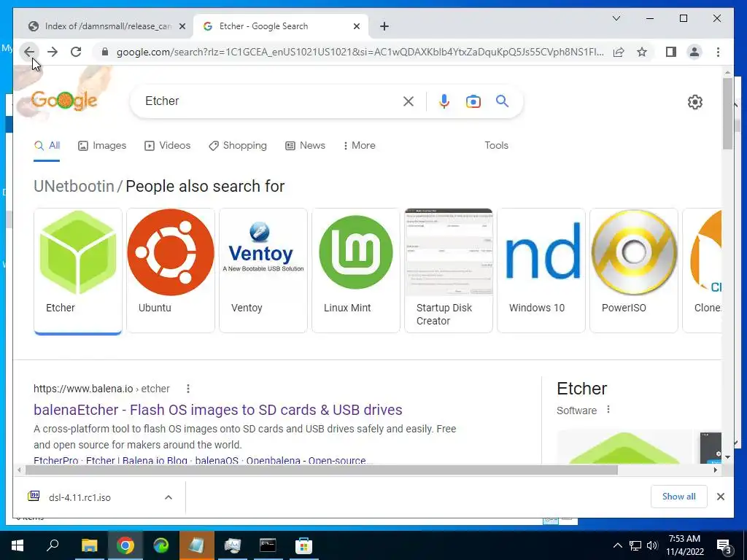Close the downloads bar

click(x=720, y=497)
